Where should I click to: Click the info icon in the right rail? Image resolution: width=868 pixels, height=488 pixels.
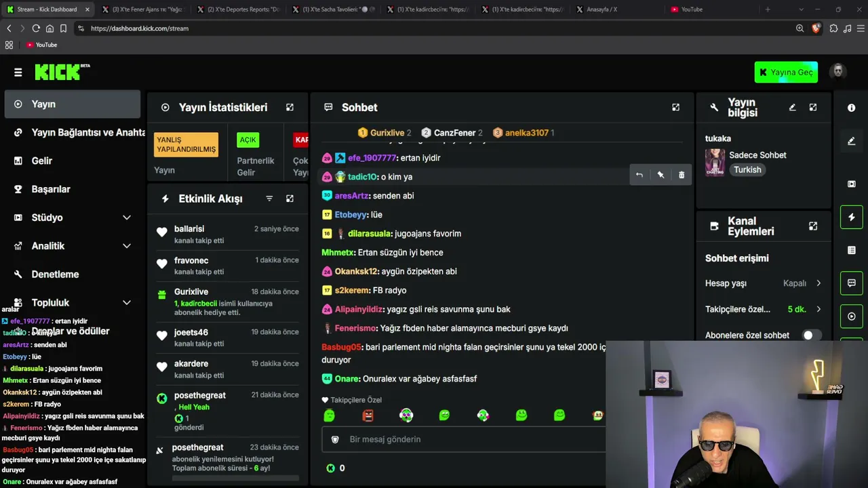click(x=852, y=108)
